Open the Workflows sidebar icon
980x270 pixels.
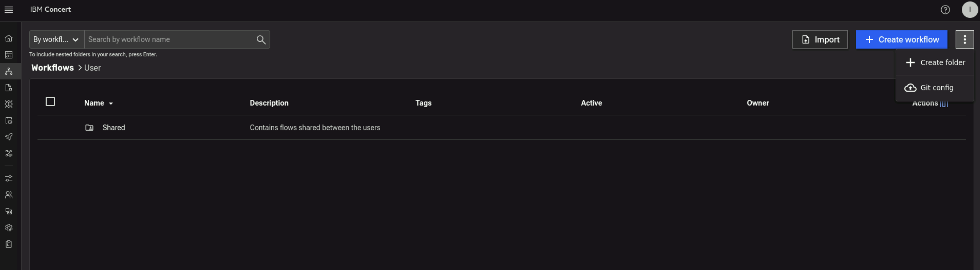tap(9, 71)
